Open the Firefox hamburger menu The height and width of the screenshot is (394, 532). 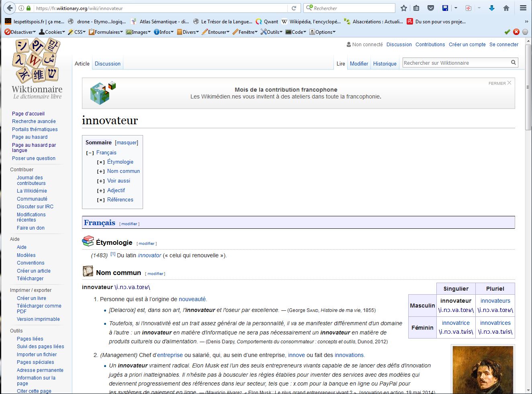coord(523,8)
